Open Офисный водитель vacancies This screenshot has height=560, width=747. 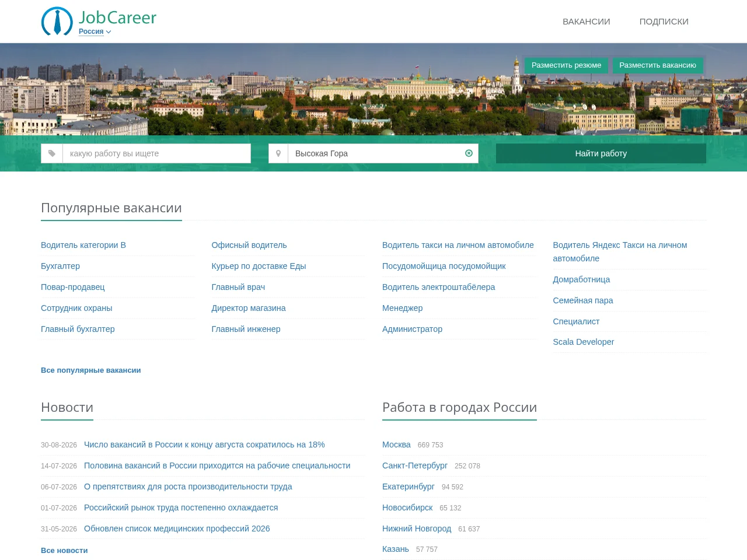(249, 245)
